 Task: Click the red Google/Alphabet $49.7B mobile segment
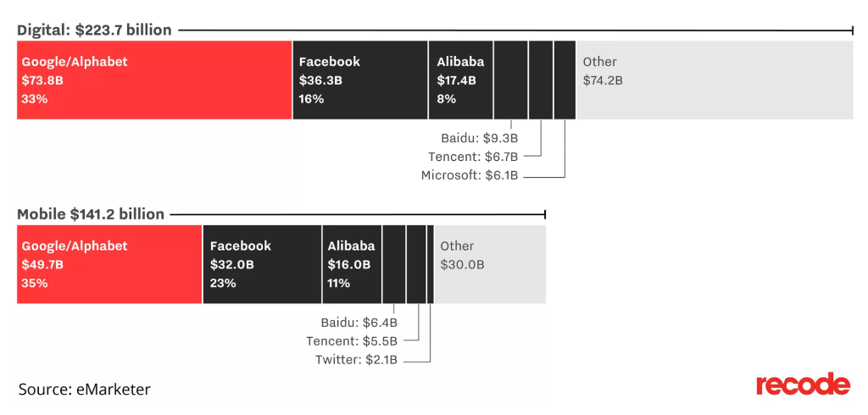109,264
